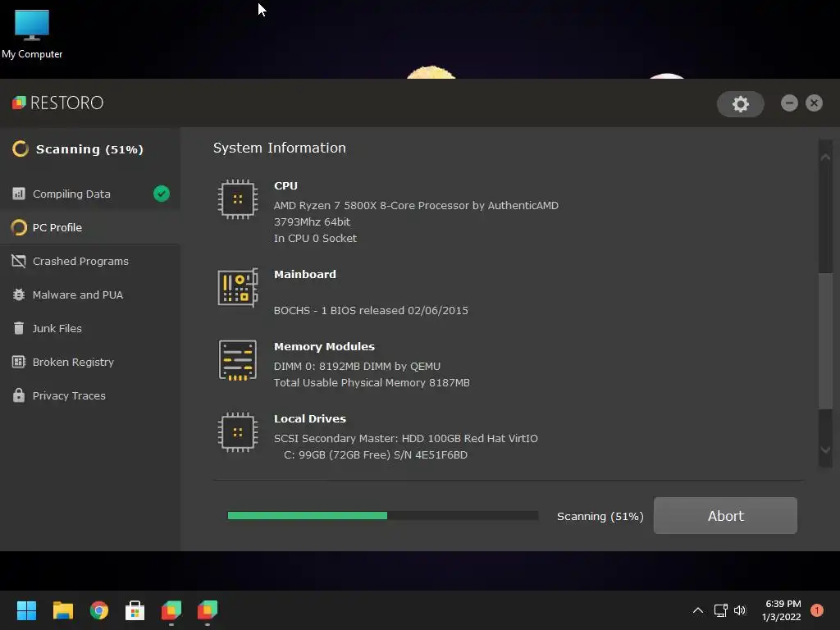Click the System Information scrollbar thumb
840x630 pixels.
point(825,340)
